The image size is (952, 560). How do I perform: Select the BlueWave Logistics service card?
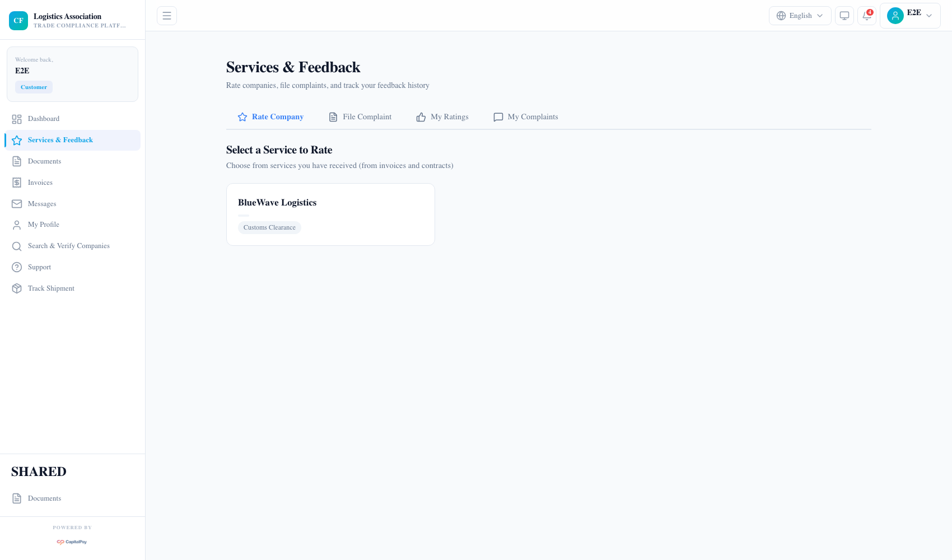[330, 214]
